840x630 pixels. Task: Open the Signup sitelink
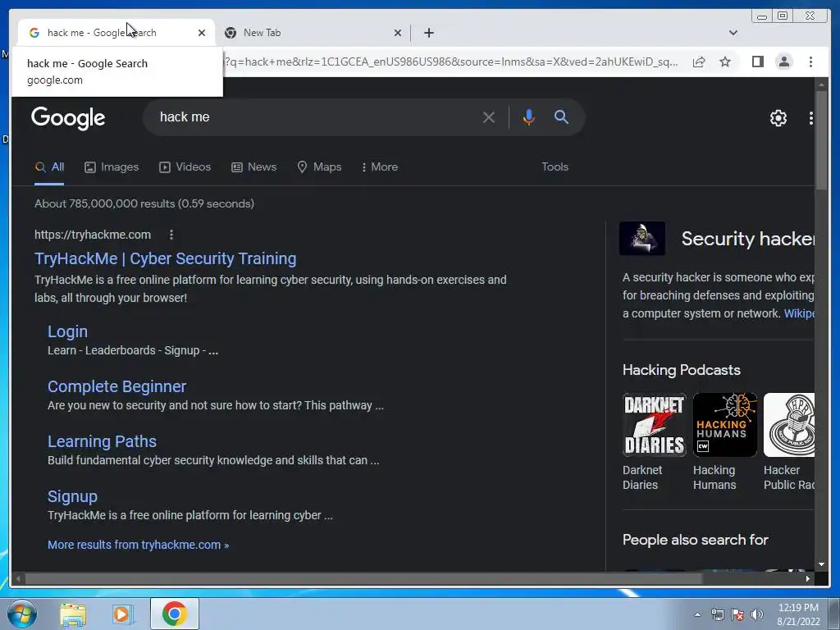click(x=72, y=496)
